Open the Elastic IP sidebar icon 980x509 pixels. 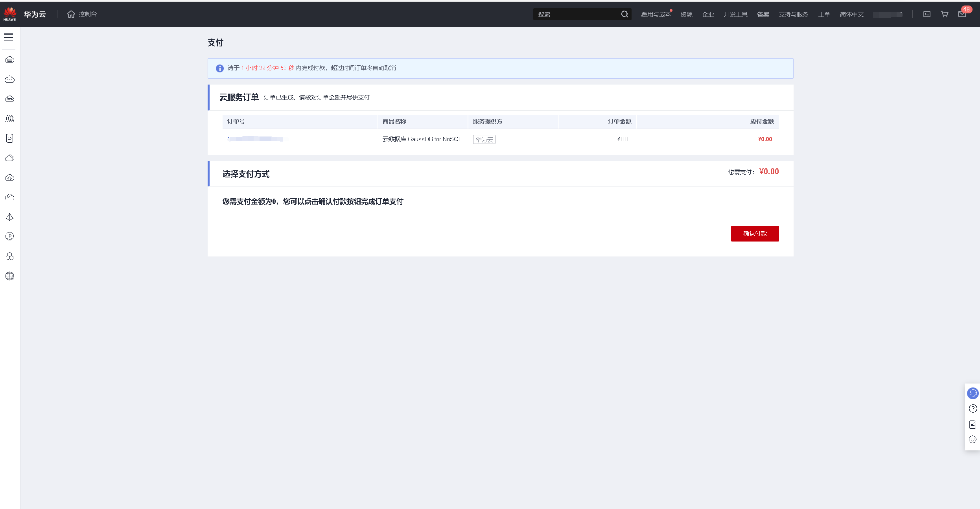(10, 236)
